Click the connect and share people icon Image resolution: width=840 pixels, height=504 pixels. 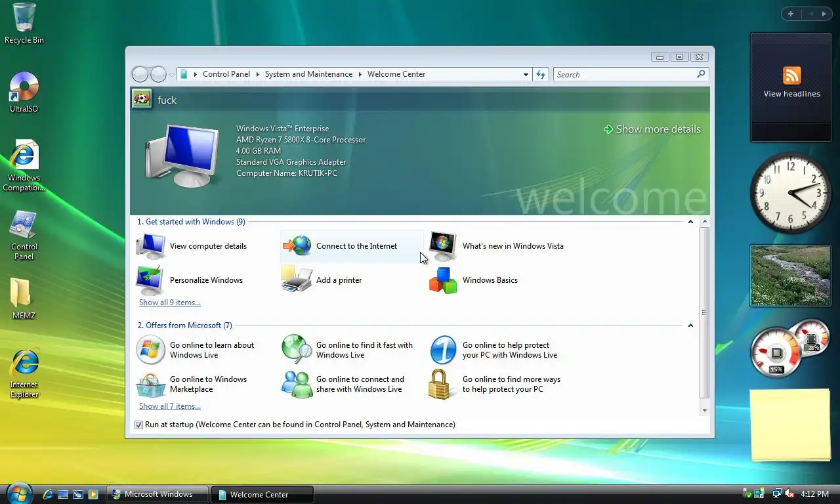[297, 384]
